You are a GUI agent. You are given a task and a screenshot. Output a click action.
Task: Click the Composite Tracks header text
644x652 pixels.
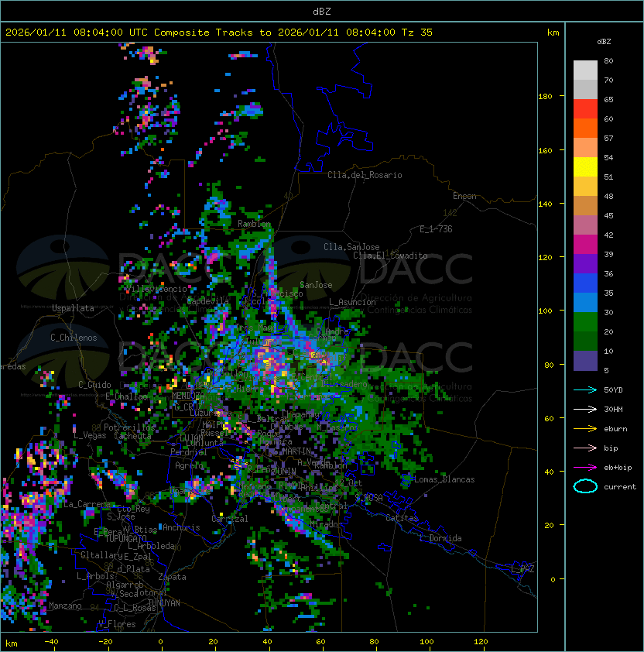[204, 33]
